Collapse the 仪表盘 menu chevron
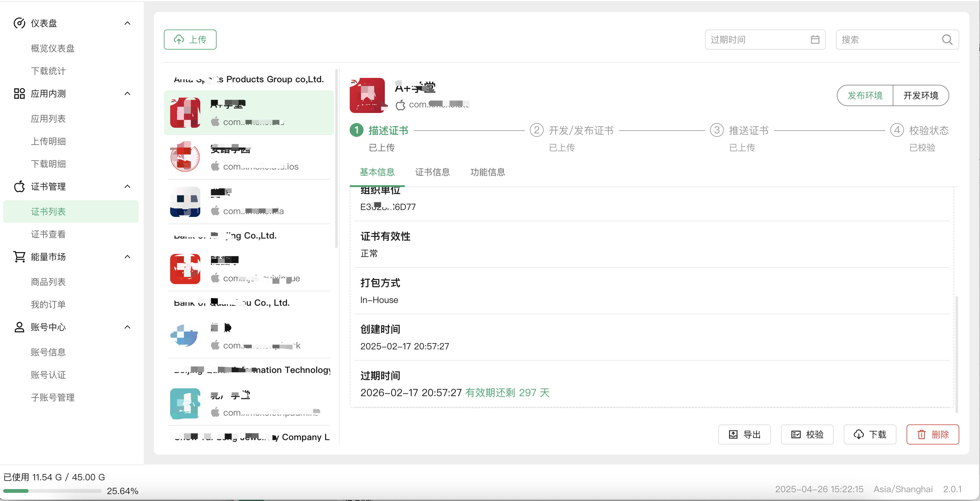The width and height of the screenshot is (980, 501). click(127, 23)
